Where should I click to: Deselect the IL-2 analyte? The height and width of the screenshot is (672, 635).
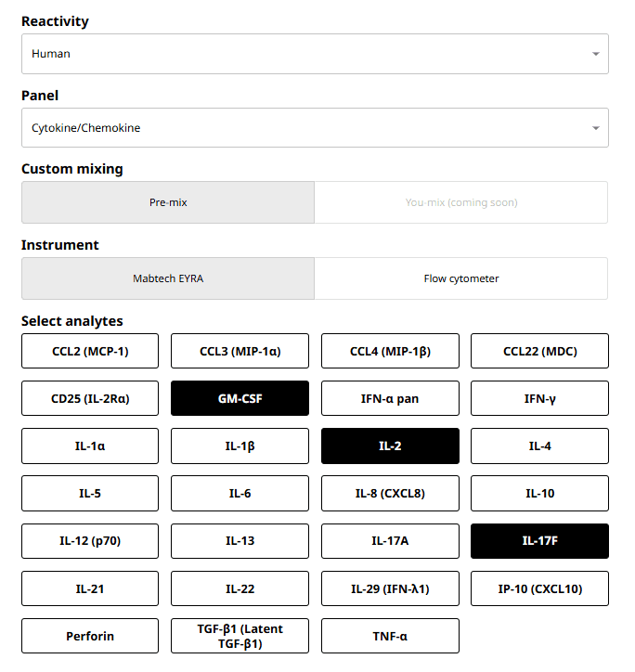(390, 446)
